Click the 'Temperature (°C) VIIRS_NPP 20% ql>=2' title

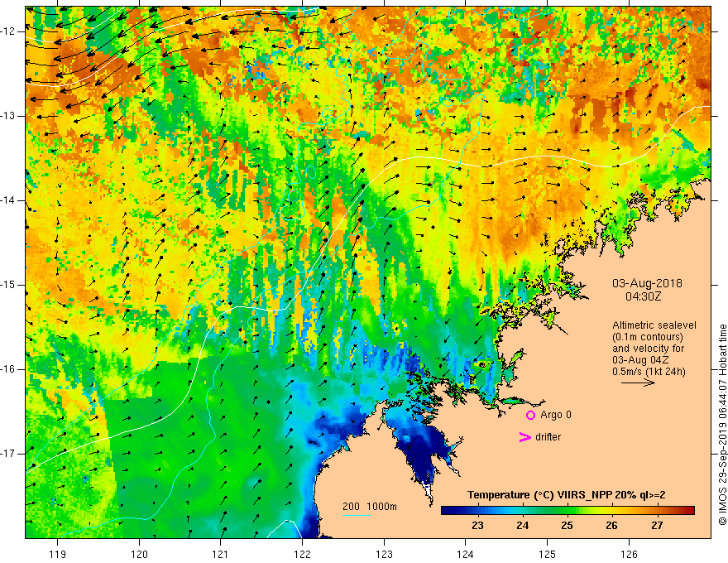pos(566,495)
